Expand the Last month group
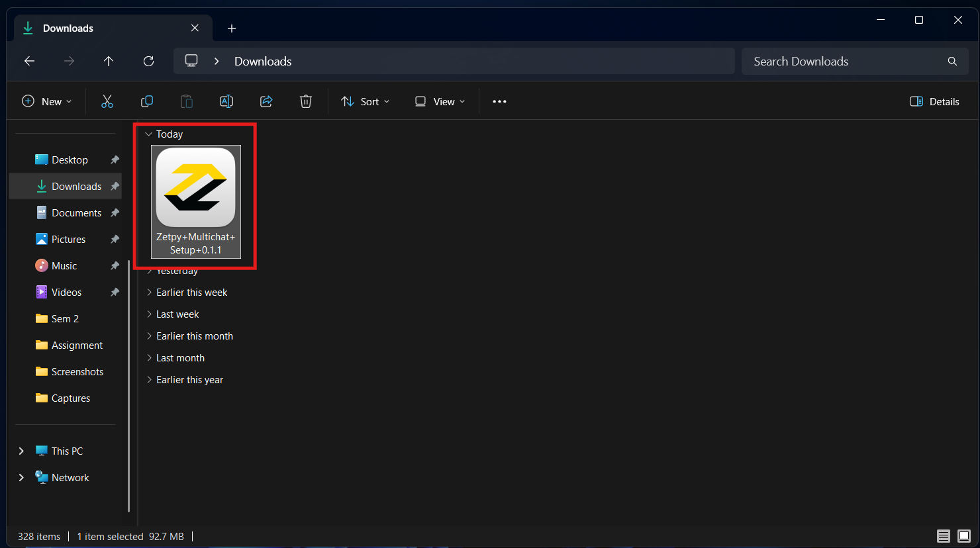 (x=149, y=357)
